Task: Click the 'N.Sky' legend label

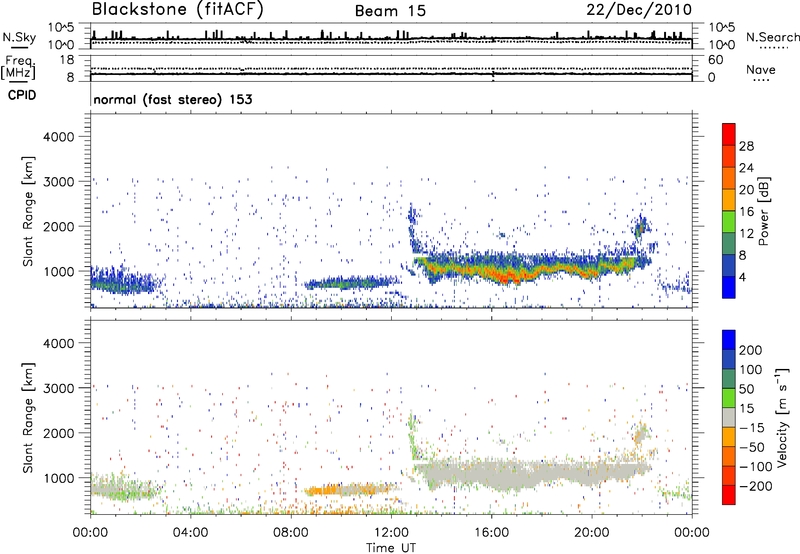Action: 19,37
